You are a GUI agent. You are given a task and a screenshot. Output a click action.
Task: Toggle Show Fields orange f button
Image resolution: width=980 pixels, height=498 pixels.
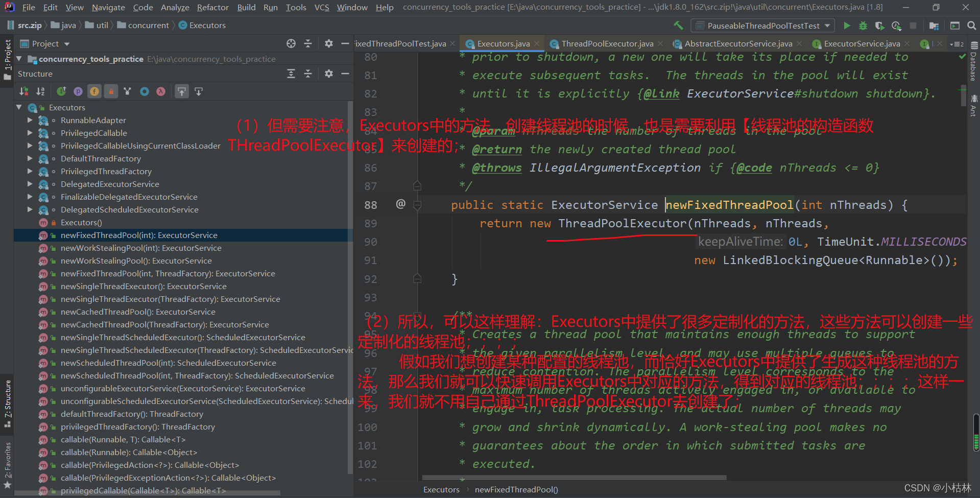[94, 91]
